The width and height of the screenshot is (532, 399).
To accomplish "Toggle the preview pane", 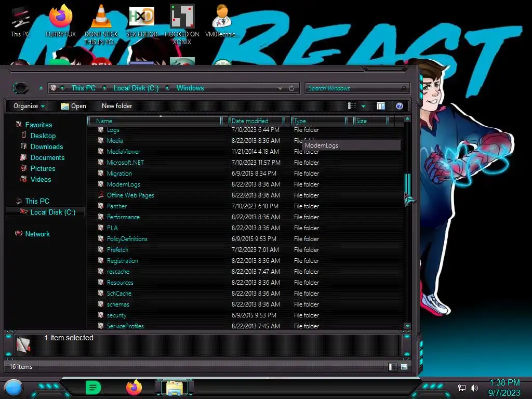I will point(381,106).
